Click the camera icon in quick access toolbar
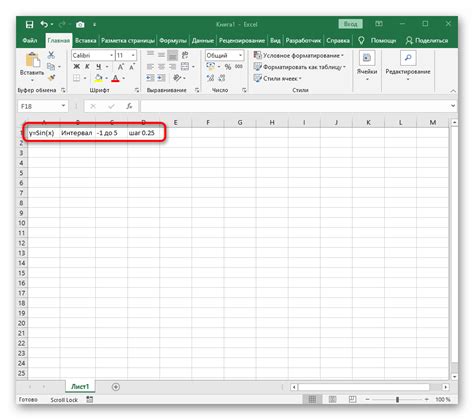 click(x=80, y=24)
